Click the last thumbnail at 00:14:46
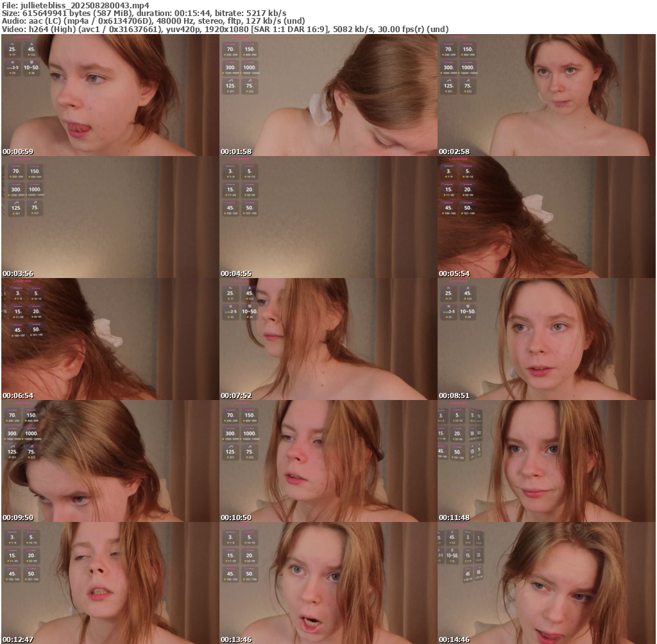This screenshot has width=657, height=644. (x=546, y=583)
